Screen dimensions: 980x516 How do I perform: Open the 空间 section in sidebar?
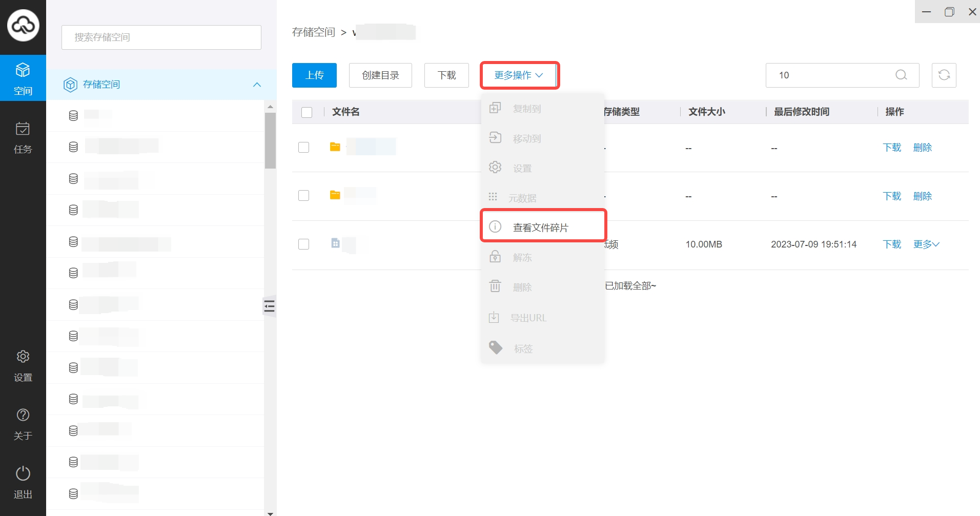pos(23,78)
